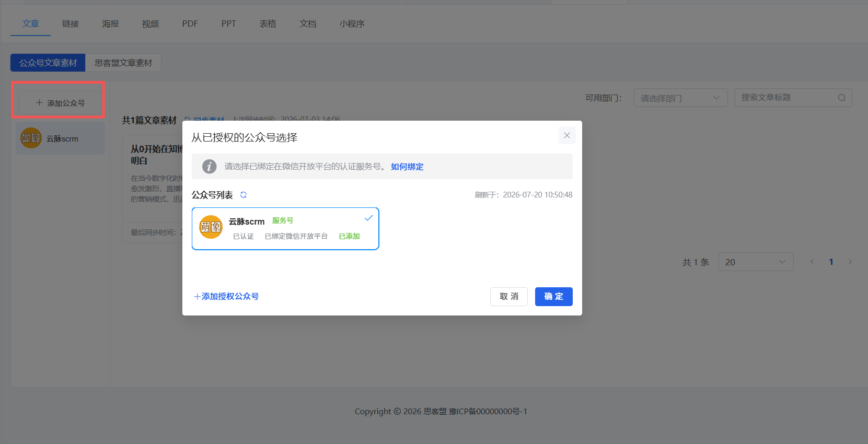Click the 可用部门 label
This screenshot has height=444, width=868.
pyautogui.click(x=604, y=98)
